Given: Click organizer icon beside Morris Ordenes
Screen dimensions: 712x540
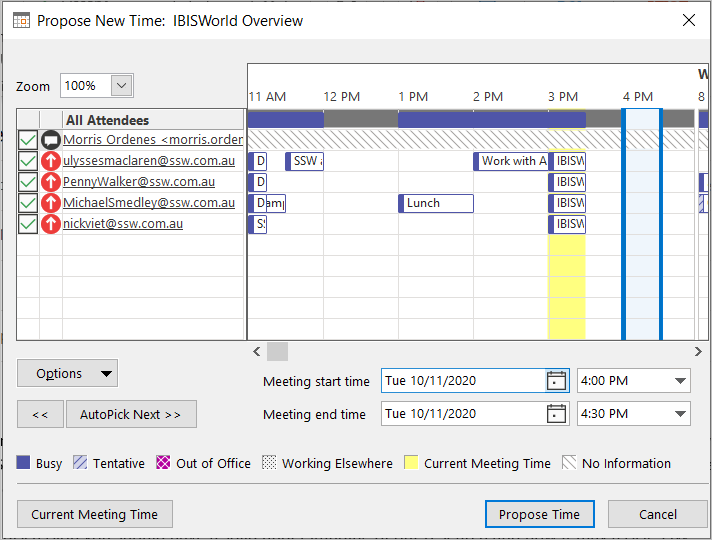Looking at the screenshot, I should [x=51, y=140].
